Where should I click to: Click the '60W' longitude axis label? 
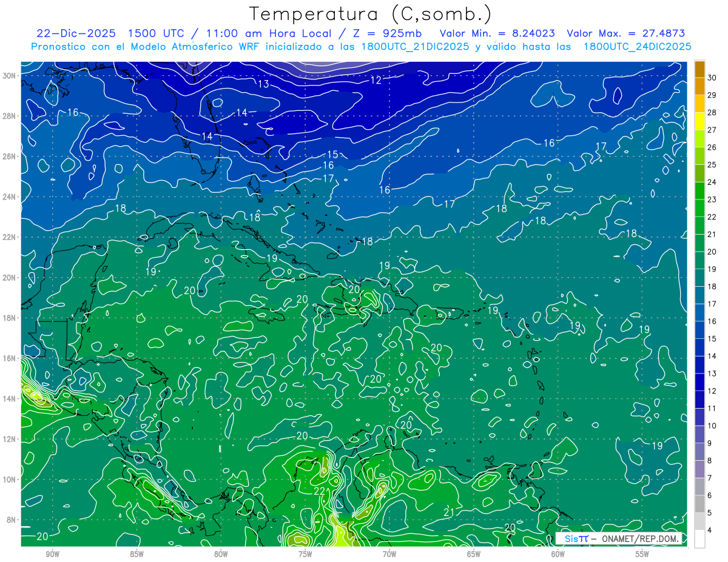tap(558, 554)
